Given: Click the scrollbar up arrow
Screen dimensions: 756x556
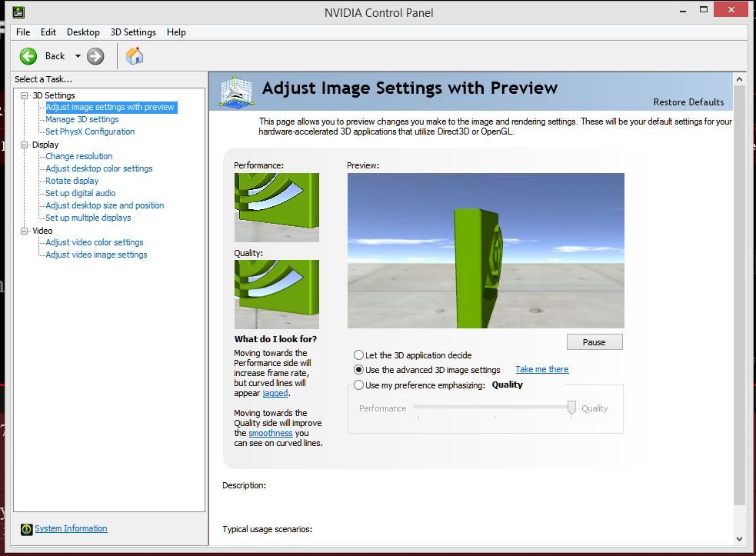Looking at the screenshot, I should [740, 79].
